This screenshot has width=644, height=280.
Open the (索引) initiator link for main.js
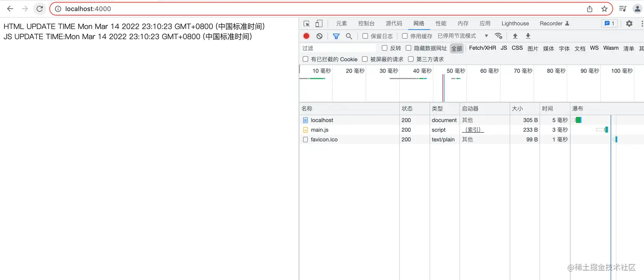pyautogui.click(x=473, y=130)
